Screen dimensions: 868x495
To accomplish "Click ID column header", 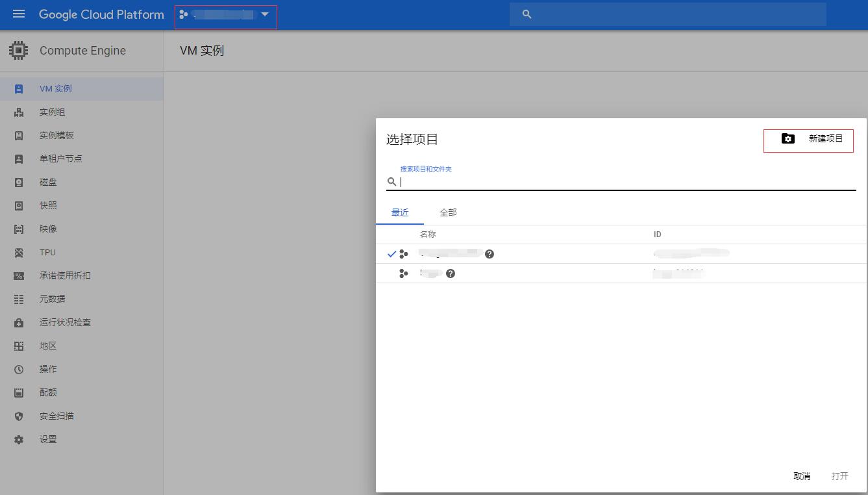I will [658, 235].
